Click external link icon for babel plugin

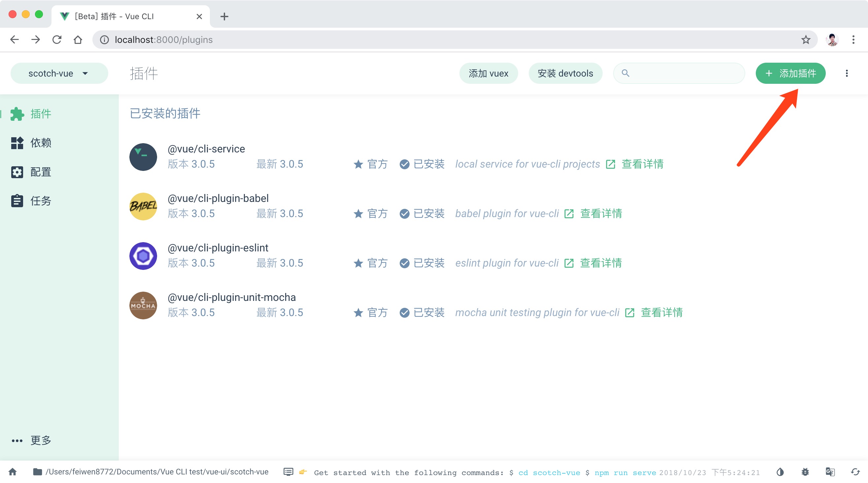pyautogui.click(x=569, y=214)
